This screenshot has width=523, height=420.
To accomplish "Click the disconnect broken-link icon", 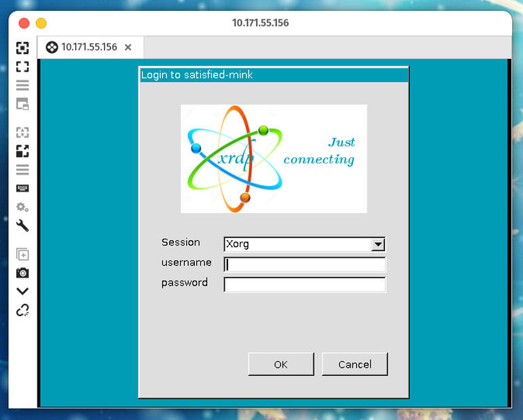I will (22, 310).
